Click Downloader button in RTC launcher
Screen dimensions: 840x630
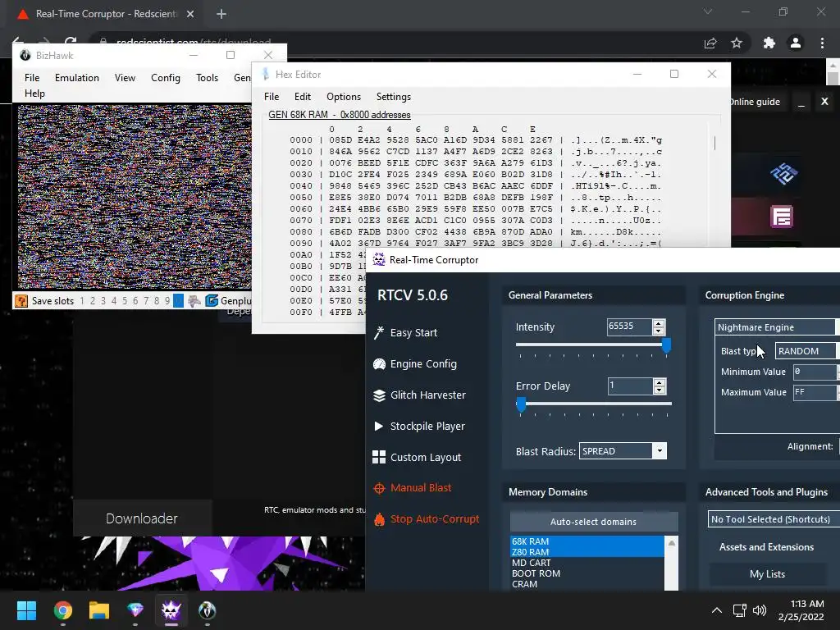[142, 518]
